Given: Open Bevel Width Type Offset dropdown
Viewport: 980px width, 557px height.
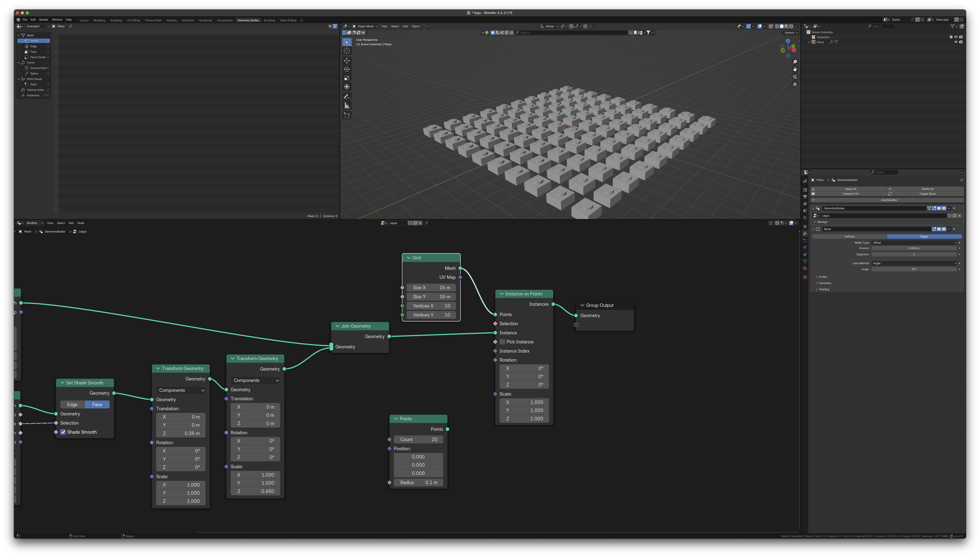Looking at the screenshot, I should pos(914,243).
